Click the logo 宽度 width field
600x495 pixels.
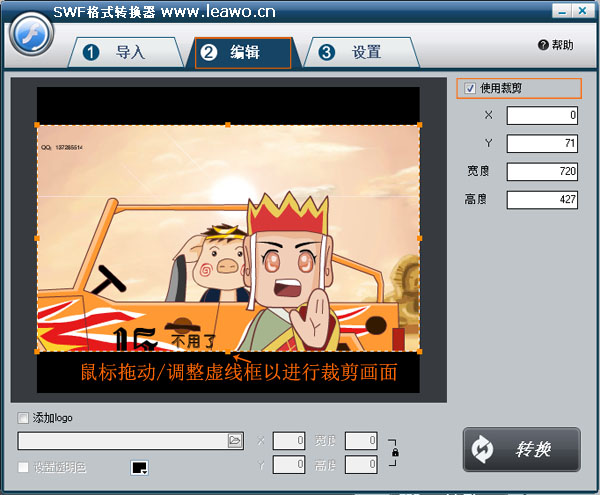[361, 441]
